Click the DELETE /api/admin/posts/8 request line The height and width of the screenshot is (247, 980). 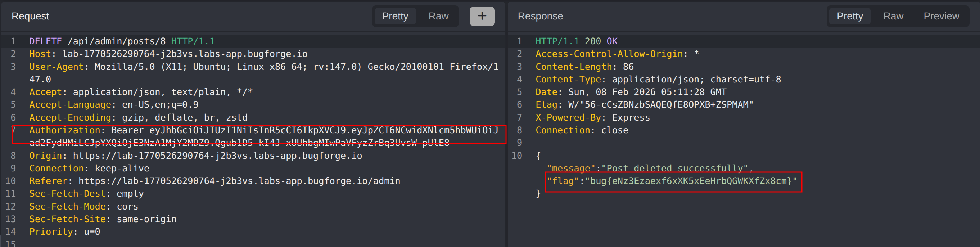click(122, 41)
